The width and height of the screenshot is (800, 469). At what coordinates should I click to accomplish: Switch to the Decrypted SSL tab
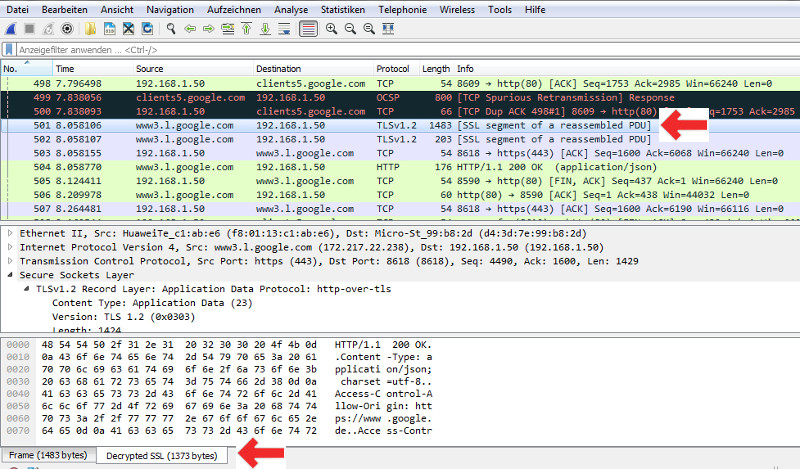pos(162,456)
